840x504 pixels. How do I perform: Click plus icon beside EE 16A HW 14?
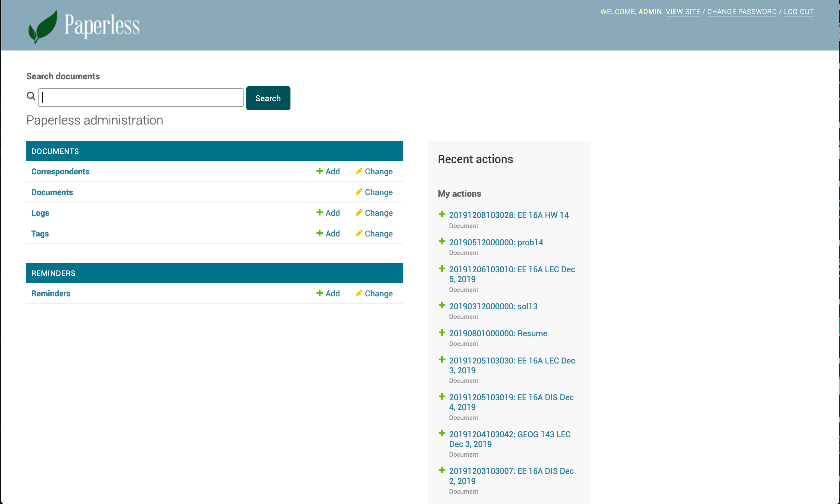[442, 214]
